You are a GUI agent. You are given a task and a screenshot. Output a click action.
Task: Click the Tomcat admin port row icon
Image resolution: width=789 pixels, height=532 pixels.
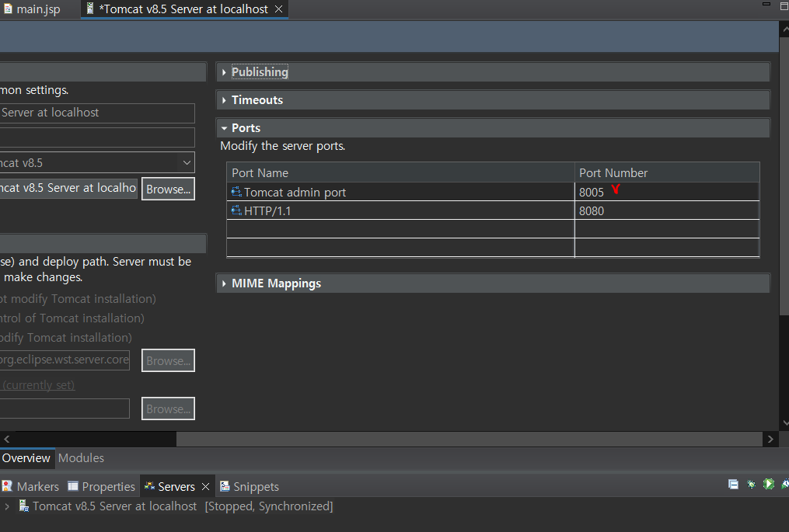click(236, 192)
